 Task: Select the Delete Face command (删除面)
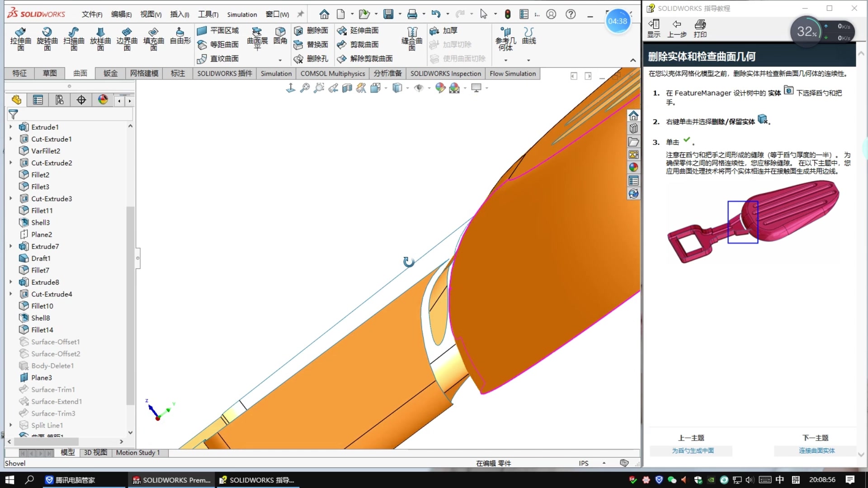click(311, 30)
